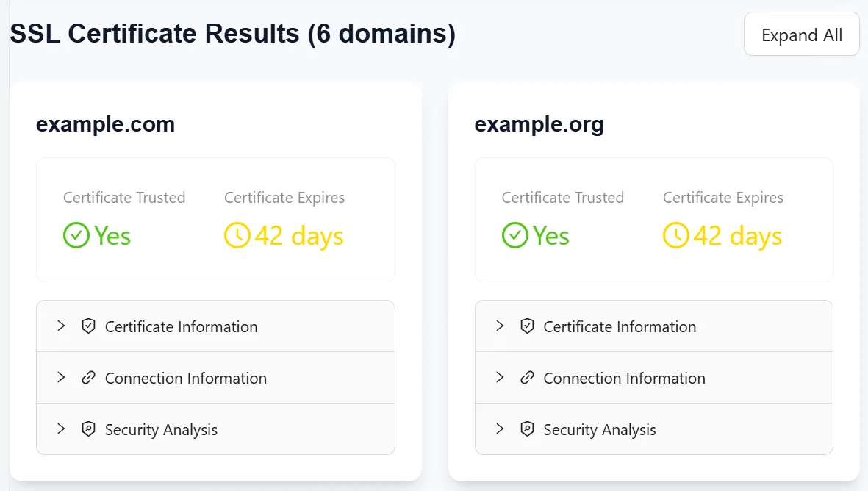
Task: Select the example.com domain title
Action: pos(105,124)
